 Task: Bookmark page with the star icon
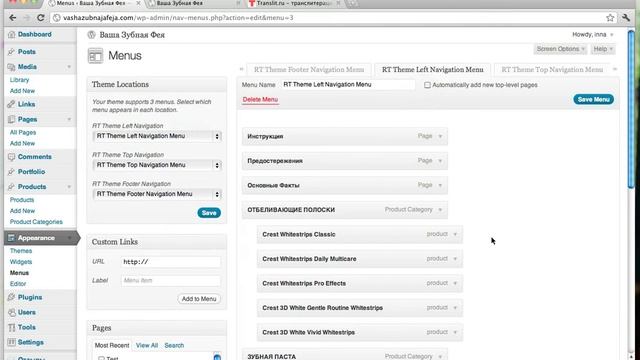[610, 18]
